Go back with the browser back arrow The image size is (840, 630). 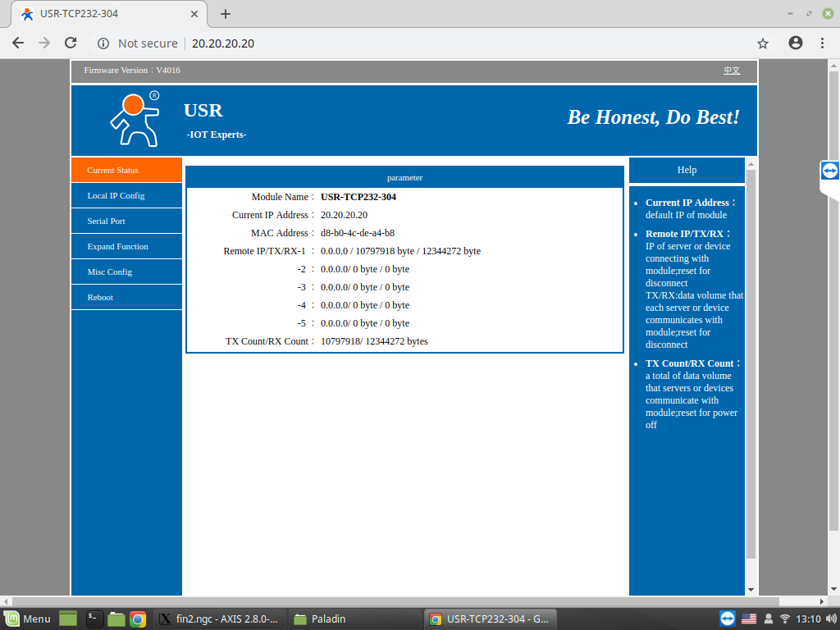18,43
